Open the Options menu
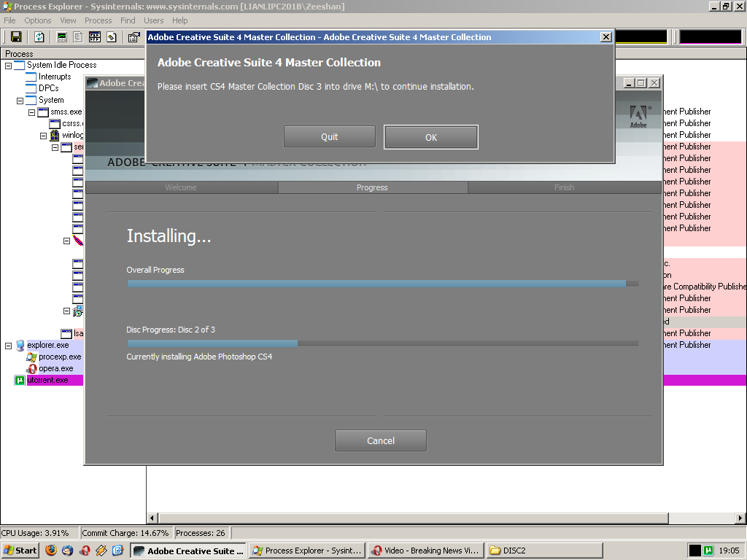This screenshot has width=747, height=560. 38,20
